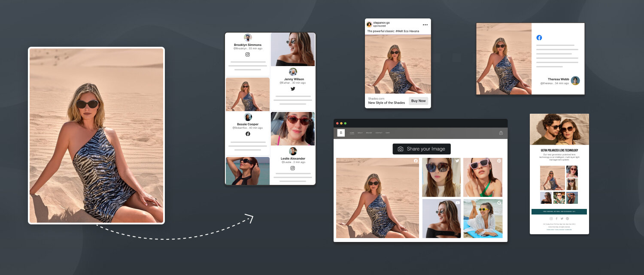Select the Contact item in website navigation
The width and height of the screenshot is (644, 275).
click(x=379, y=133)
